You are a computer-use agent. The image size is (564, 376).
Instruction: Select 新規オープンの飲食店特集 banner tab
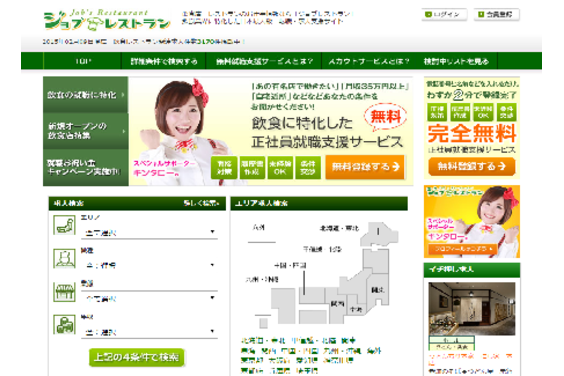pyautogui.click(x=86, y=131)
